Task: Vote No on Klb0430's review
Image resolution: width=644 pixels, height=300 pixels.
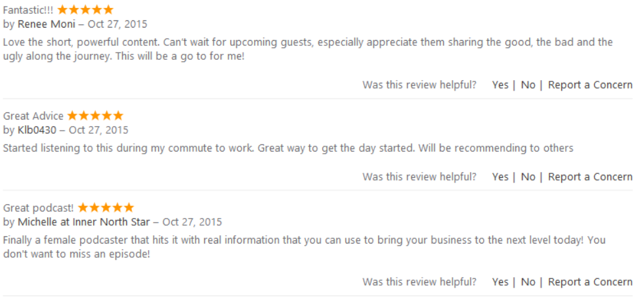Action: [528, 177]
